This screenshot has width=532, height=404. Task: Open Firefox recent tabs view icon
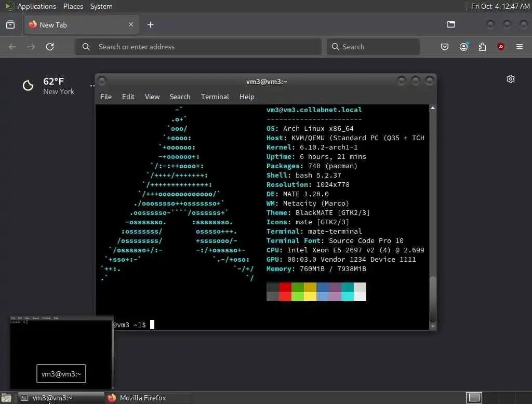click(10, 24)
